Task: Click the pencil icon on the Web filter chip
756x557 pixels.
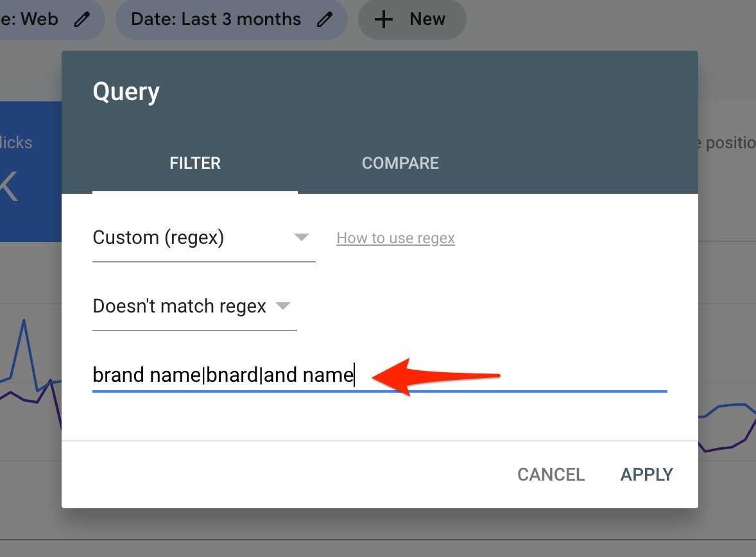Action: click(x=82, y=19)
